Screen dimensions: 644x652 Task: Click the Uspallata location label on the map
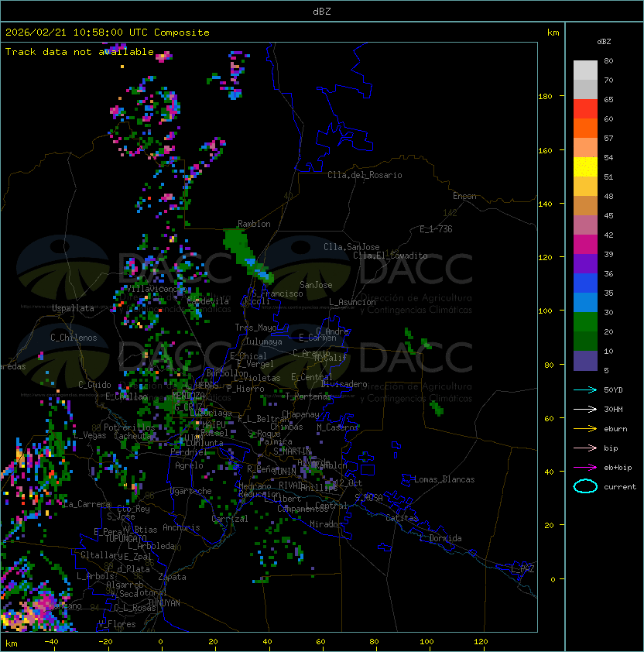(73, 308)
